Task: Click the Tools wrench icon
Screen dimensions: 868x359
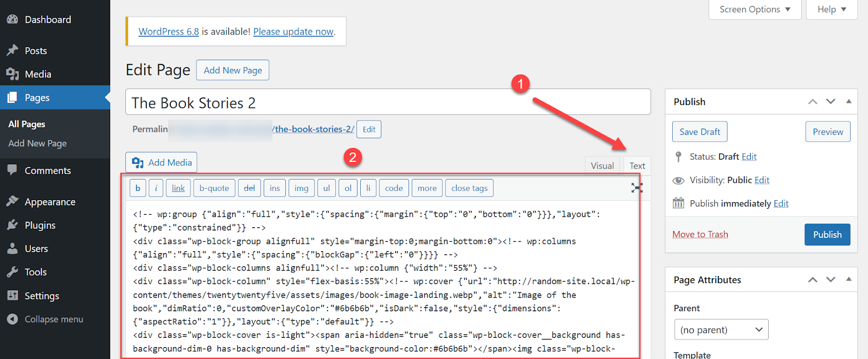Action: point(12,272)
